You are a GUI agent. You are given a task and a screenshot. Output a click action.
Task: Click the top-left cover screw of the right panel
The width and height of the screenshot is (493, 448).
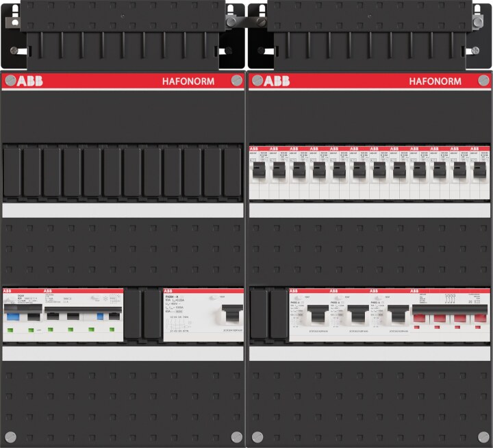[257, 80]
